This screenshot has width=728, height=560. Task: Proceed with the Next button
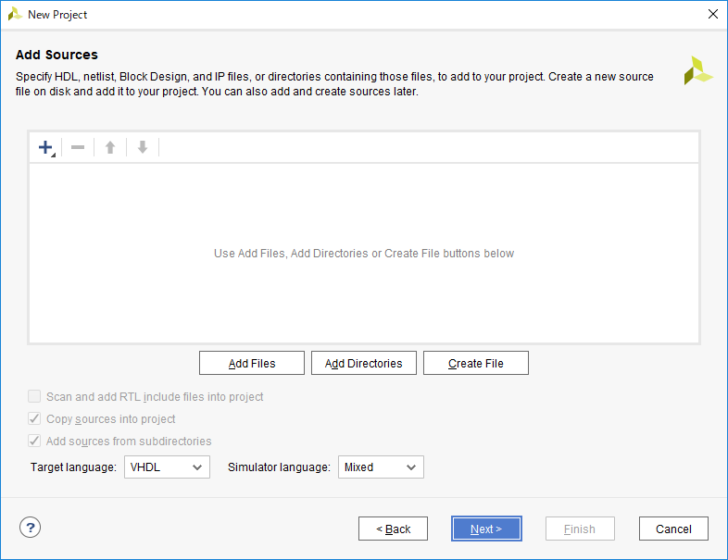486,529
